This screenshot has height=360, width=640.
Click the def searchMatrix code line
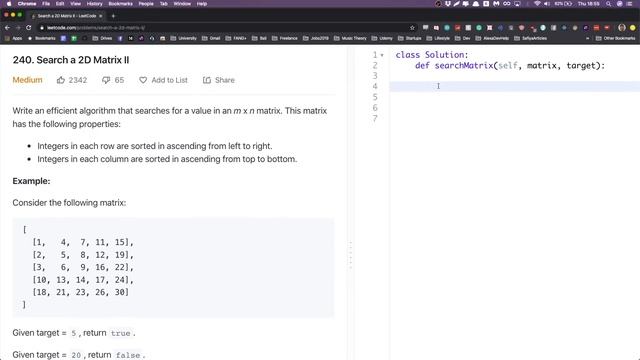pos(510,66)
